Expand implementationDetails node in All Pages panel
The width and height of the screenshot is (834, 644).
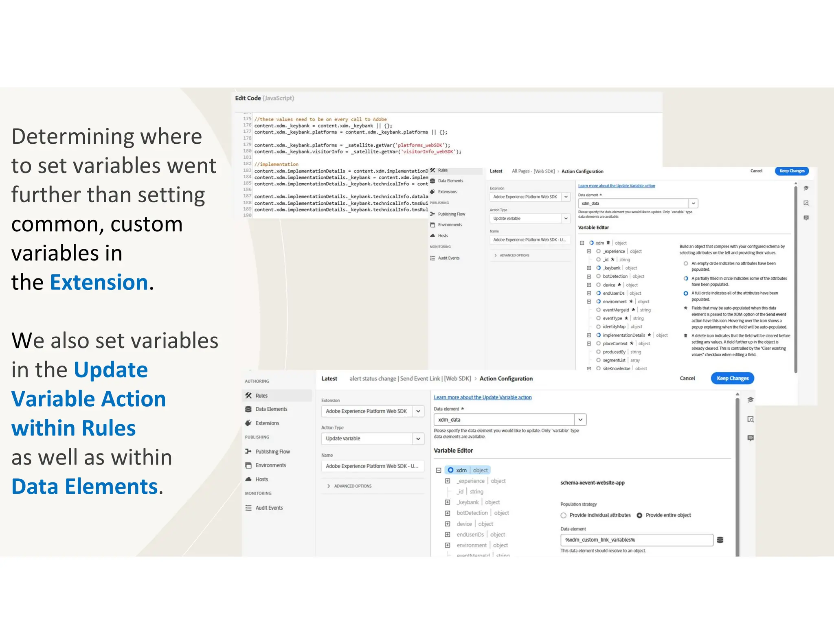pyautogui.click(x=589, y=335)
